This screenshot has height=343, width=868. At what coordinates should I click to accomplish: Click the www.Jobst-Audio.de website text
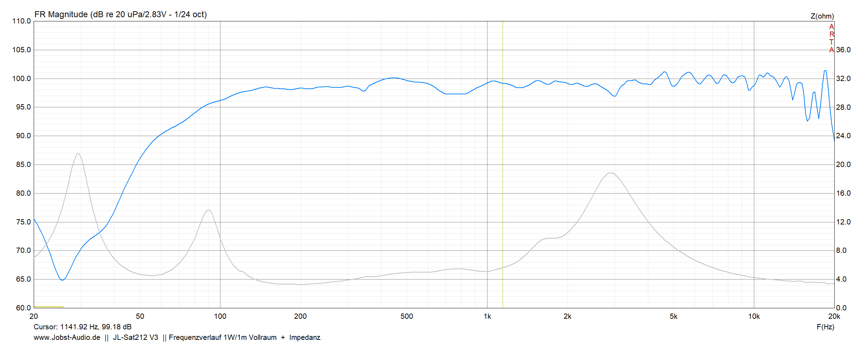coord(67,337)
